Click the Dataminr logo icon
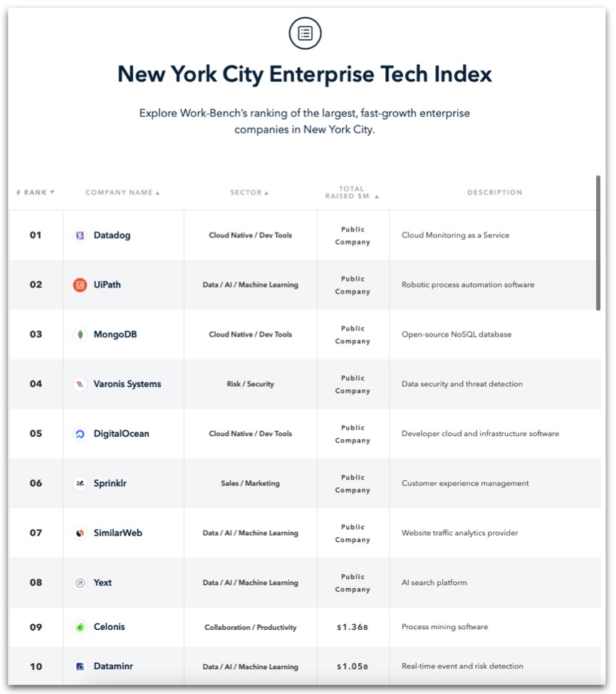The height and width of the screenshot is (694, 616). 80,666
